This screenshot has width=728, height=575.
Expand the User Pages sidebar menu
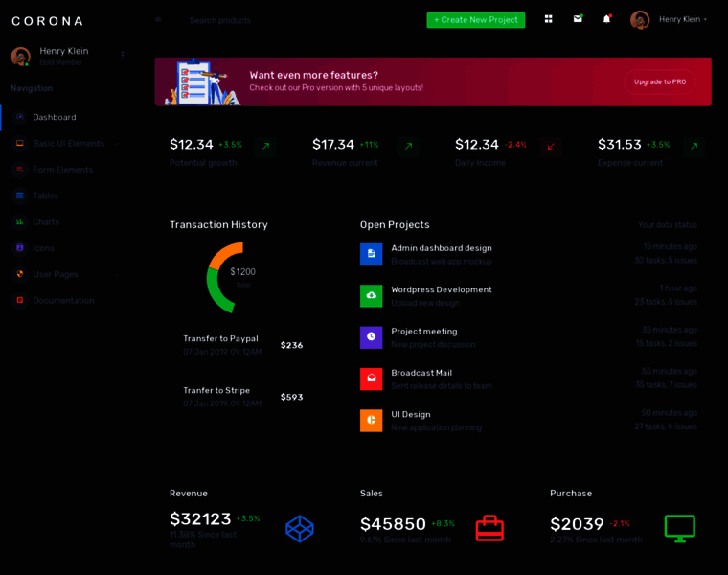[56, 274]
